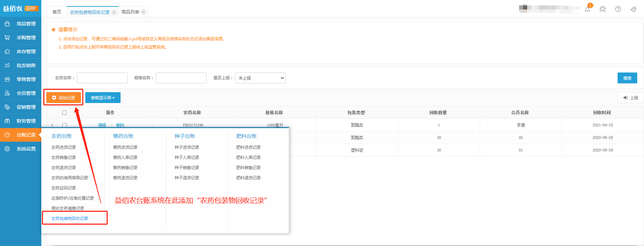Click the clear cache broom icon

point(633,9)
